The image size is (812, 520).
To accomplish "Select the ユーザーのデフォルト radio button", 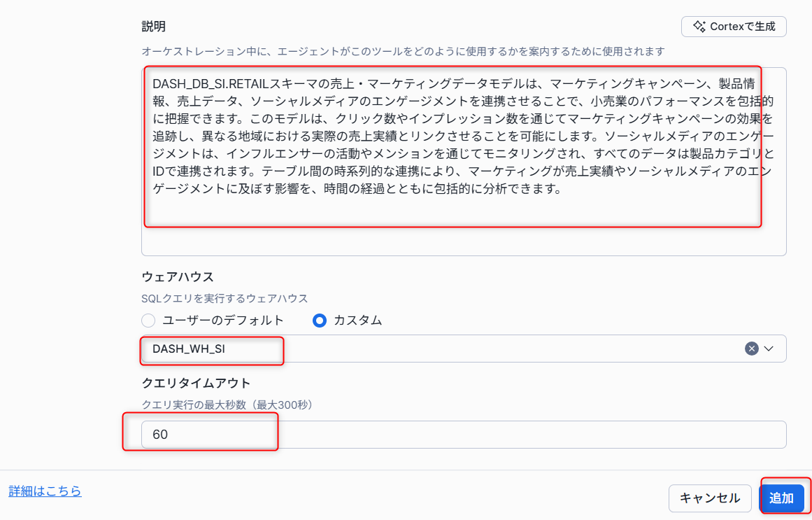I will pyautogui.click(x=148, y=321).
